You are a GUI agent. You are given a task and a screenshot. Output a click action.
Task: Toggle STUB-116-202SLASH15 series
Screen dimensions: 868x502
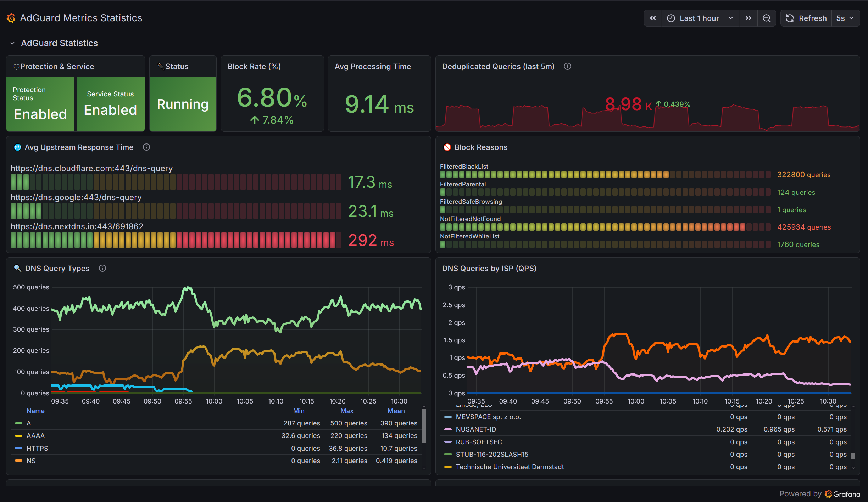click(x=492, y=454)
